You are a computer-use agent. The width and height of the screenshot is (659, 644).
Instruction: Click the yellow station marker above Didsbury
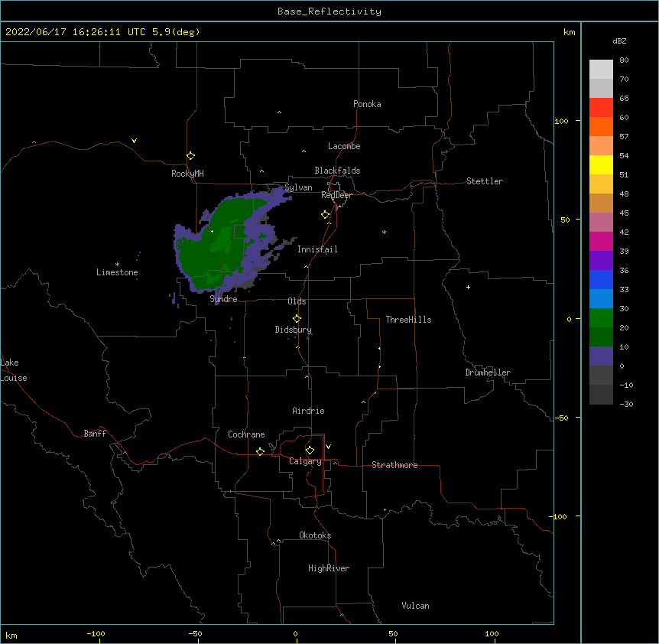[x=297, y=318]
